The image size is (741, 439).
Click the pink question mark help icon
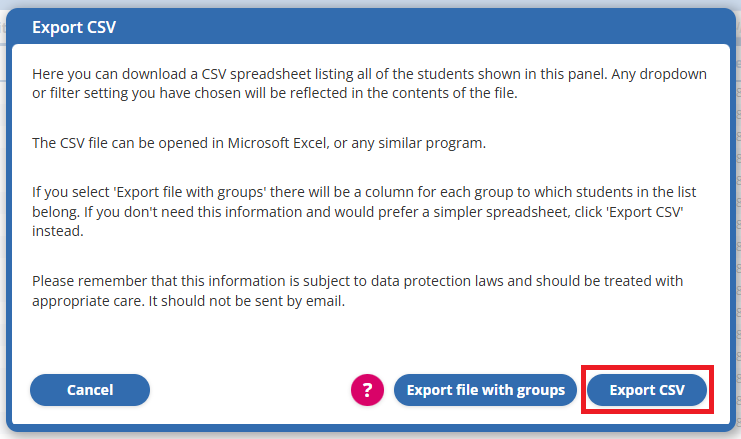pos(367,390)
